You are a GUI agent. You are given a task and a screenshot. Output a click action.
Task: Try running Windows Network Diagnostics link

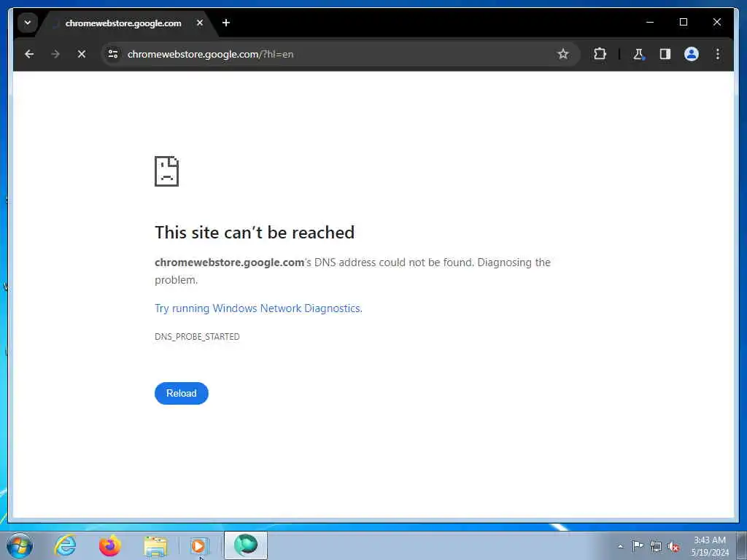tap(259, 308)
